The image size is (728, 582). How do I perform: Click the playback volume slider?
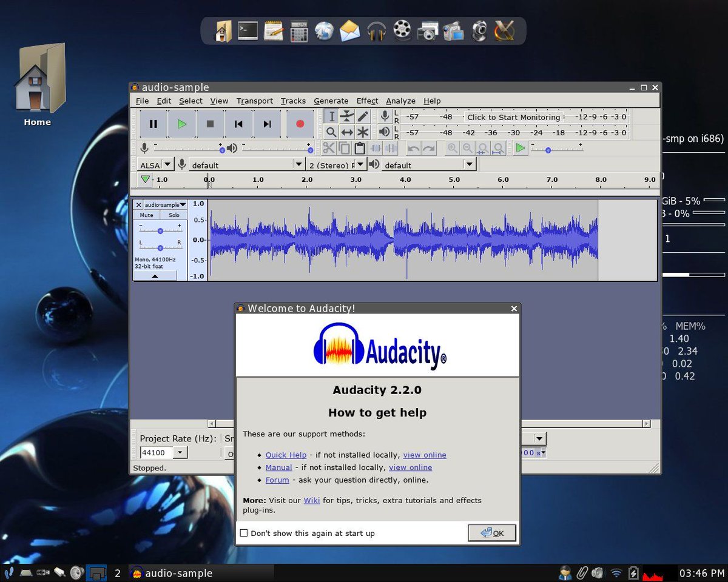277,149
